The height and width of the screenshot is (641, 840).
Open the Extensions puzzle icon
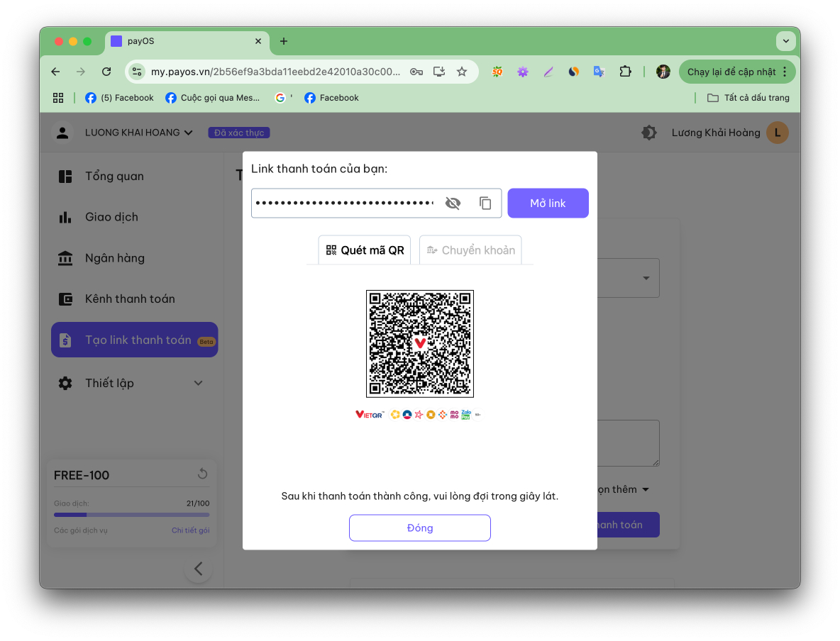(x=624, y=72)
